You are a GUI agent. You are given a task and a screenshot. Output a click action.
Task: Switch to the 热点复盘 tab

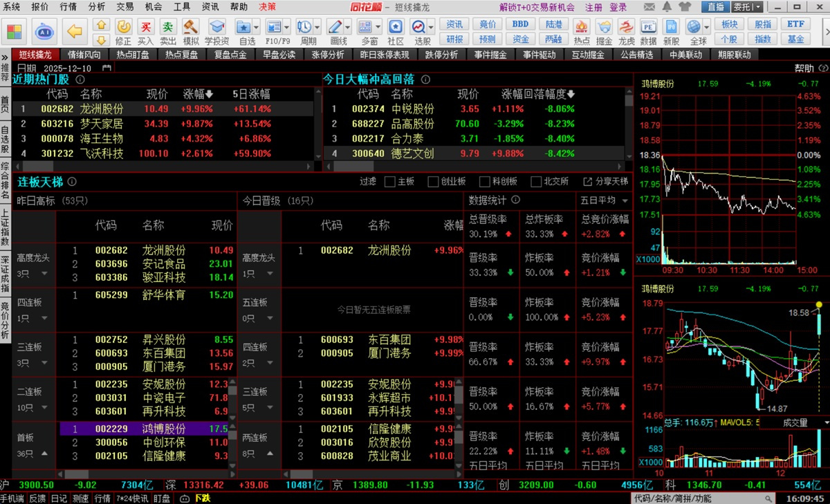[181, 55]
